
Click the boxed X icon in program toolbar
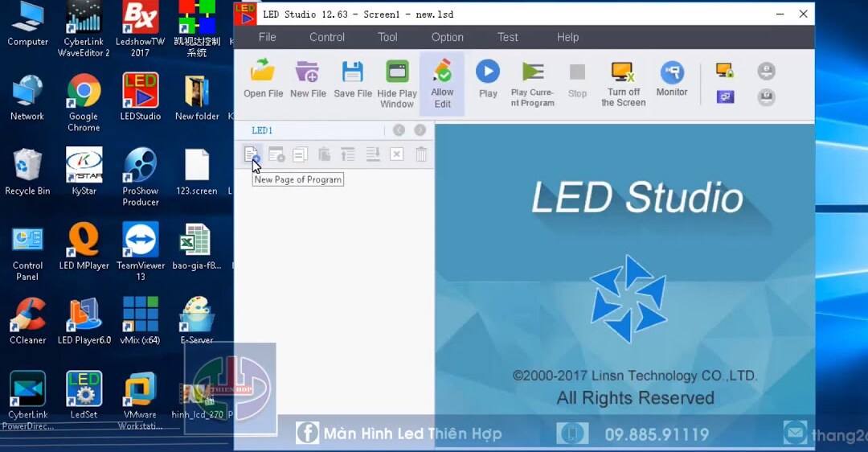397,154
